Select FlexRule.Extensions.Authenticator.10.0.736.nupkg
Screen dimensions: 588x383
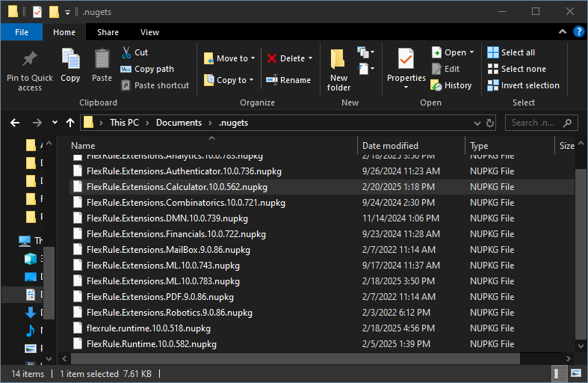point(322,171)
